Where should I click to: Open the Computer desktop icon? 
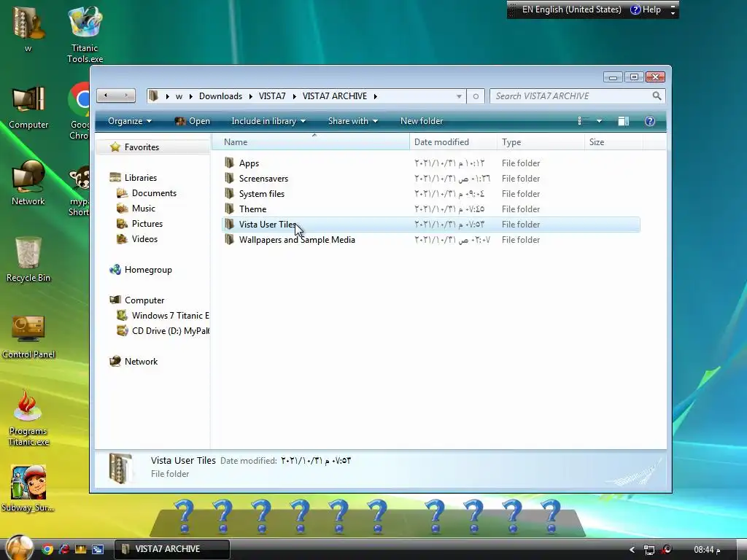[x=28, y=108]
